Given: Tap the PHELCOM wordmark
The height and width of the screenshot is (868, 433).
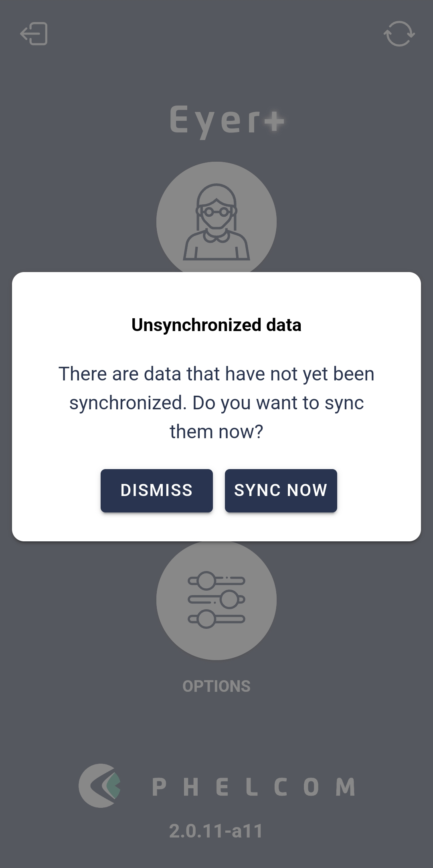Looking at the screenshot, I should (x=254, y=787).
